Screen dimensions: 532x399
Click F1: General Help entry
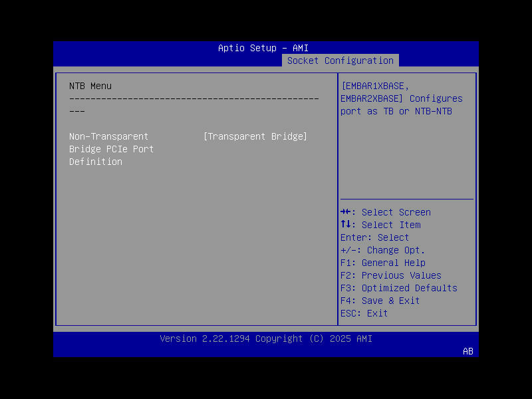[382, 263]
